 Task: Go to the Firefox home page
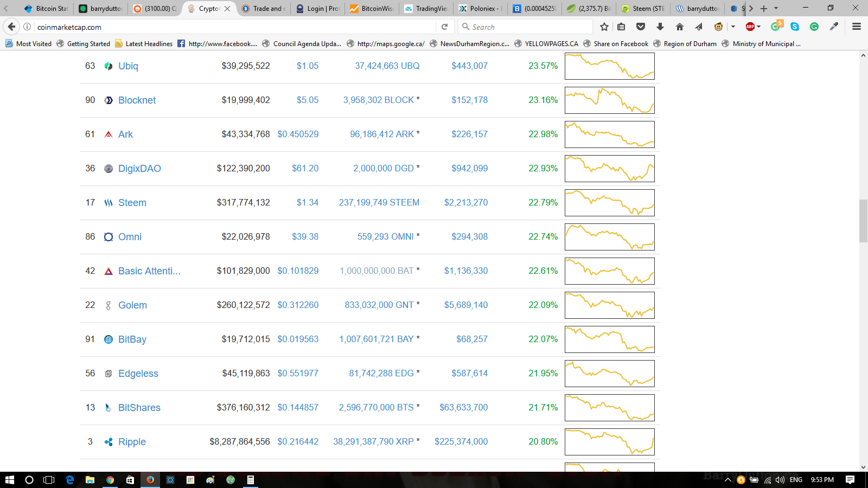680,27
